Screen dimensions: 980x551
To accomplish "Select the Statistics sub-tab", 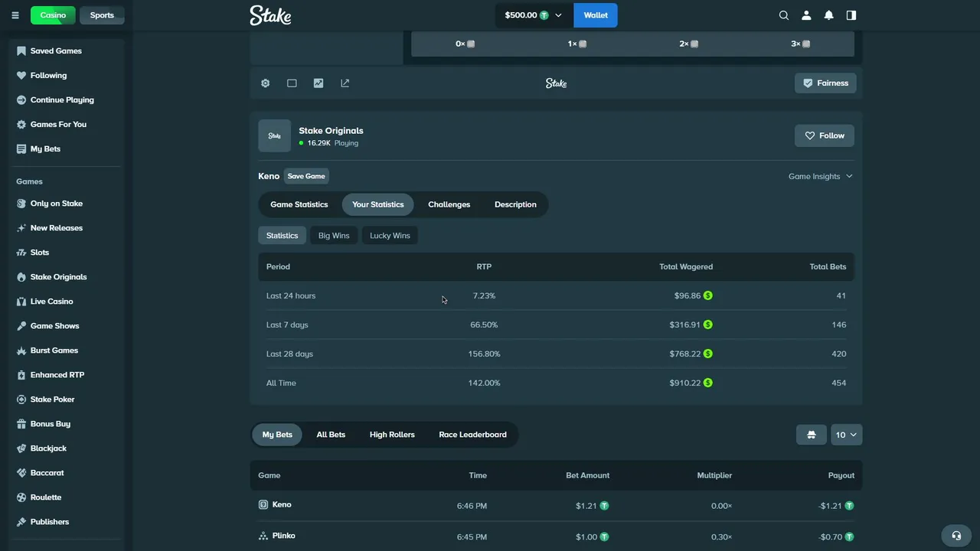I will tap(283, 236).
